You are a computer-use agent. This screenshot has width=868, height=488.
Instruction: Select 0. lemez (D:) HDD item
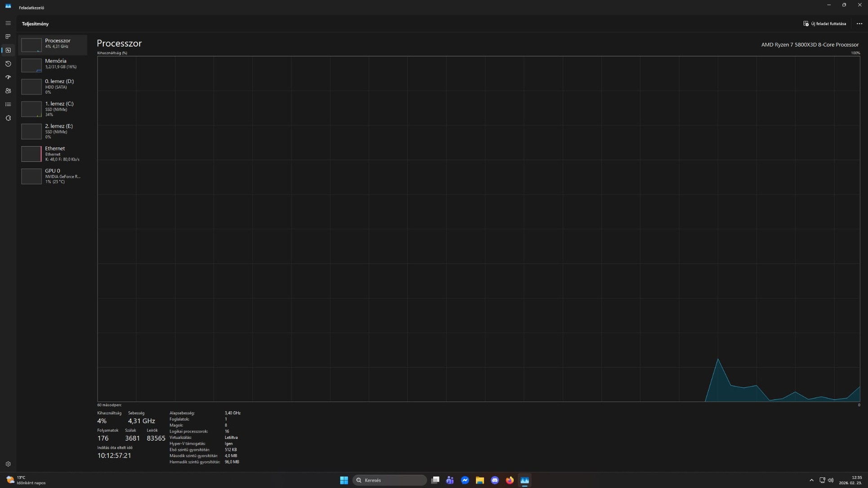coord(53,86)
